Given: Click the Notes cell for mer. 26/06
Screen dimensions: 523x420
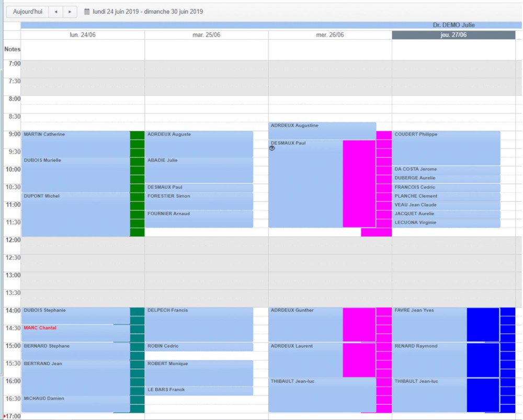Looking at the screenshot, I should point(330,50).
